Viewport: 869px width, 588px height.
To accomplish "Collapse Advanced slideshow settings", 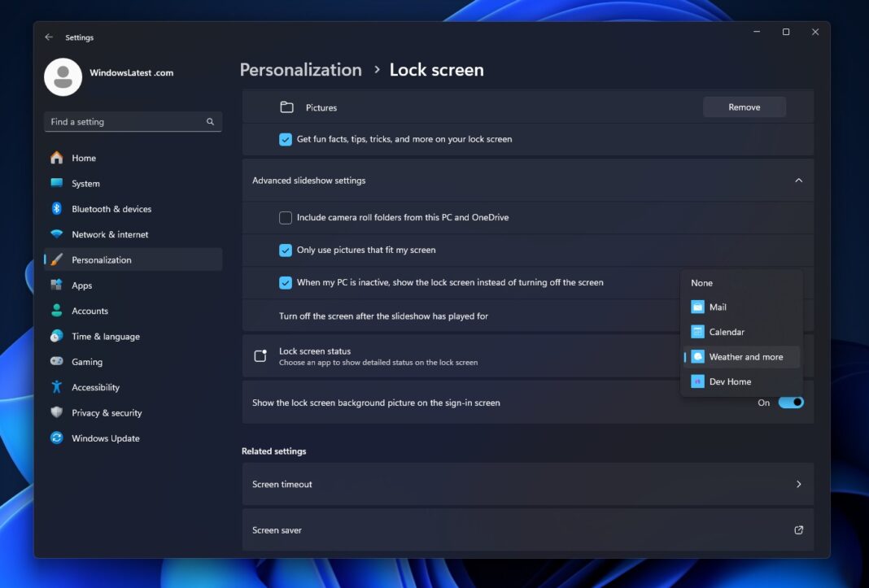I will coord(798,180).
